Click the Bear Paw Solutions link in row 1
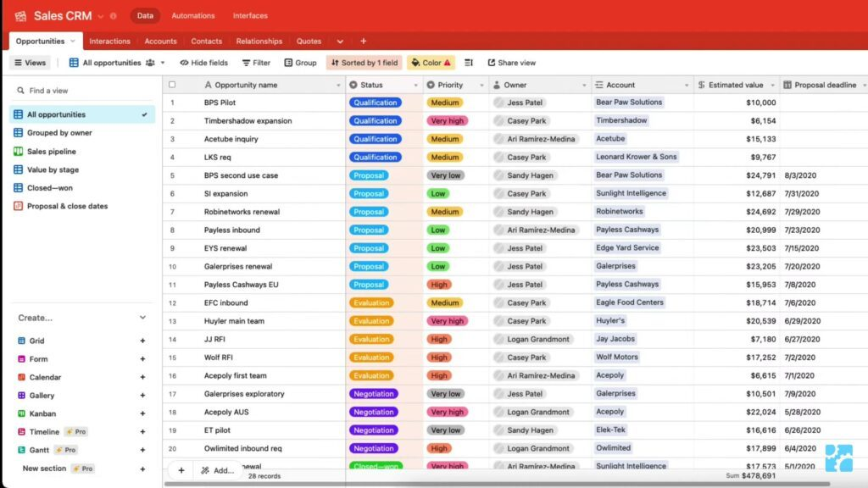Image resolution: width=868 pixels, height=488 pixels. (x=629, y=103)
